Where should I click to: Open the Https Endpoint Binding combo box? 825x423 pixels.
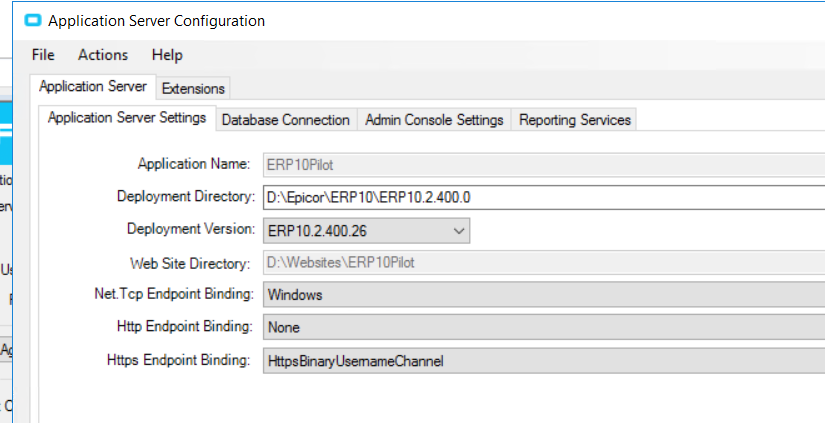tap(540, 360)
